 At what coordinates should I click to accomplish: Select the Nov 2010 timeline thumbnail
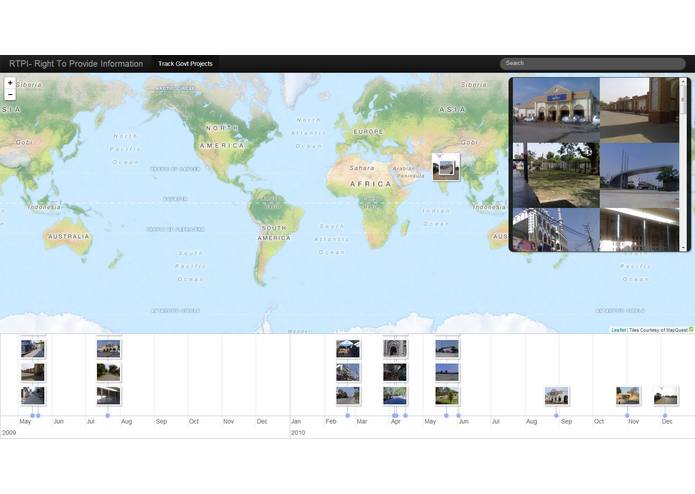point(628,396)
